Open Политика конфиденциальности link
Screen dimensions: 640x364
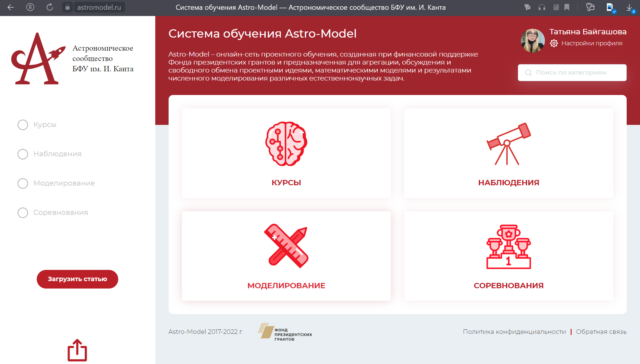click(514, 332)
